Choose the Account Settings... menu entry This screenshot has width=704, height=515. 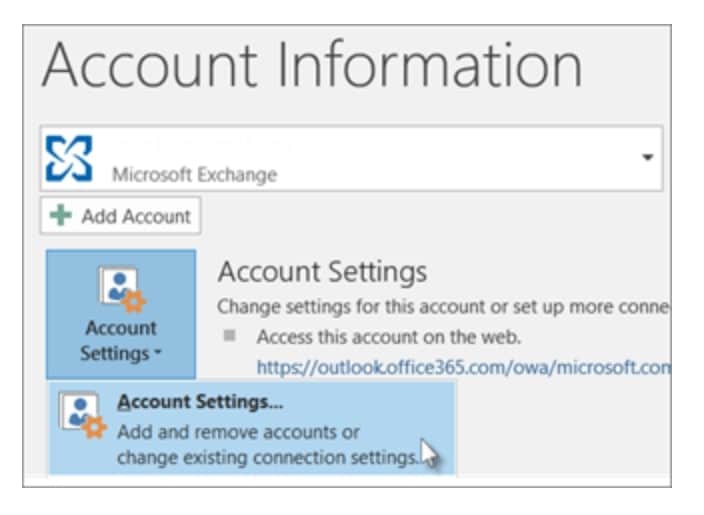click(199, 403)
